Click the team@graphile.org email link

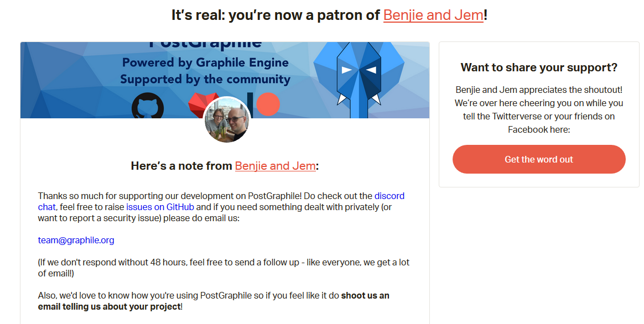pyautogui.click(x=76, y=240)
